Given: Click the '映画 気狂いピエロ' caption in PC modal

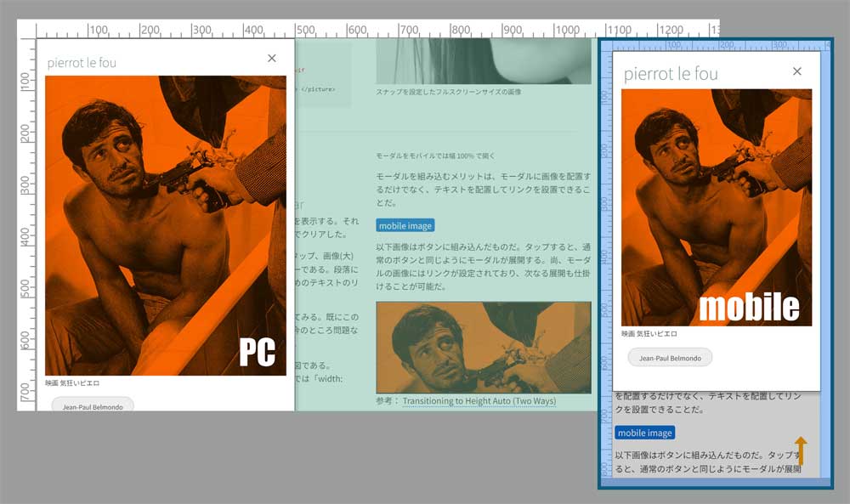Looking at the screenshot, I should point(72,383).
